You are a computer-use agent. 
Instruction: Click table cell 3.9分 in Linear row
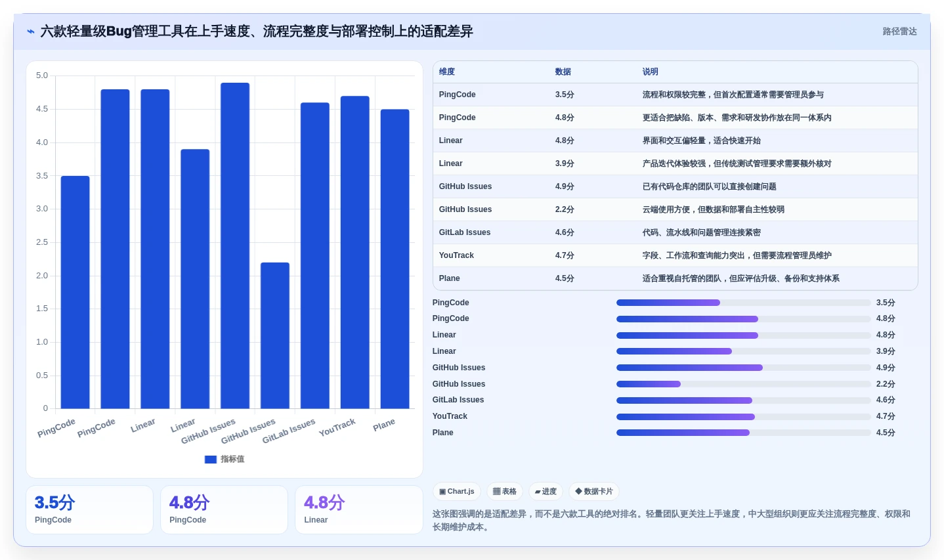pos(565,163)
